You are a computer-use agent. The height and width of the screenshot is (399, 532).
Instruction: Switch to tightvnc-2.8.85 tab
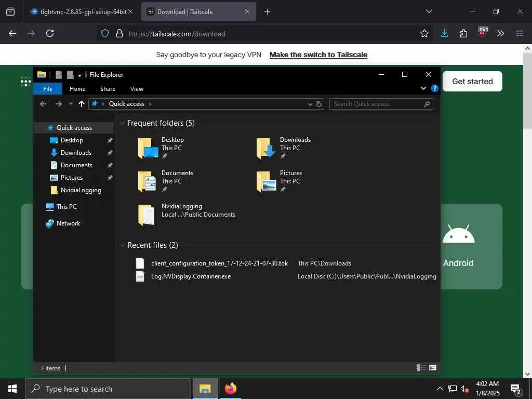[x=81, y=11]
